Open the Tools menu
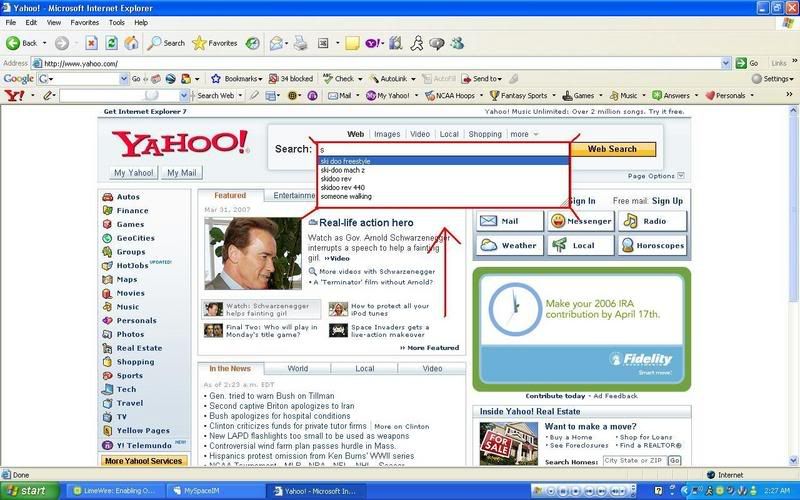Screen dimensions: 800x500 (116, 22)
